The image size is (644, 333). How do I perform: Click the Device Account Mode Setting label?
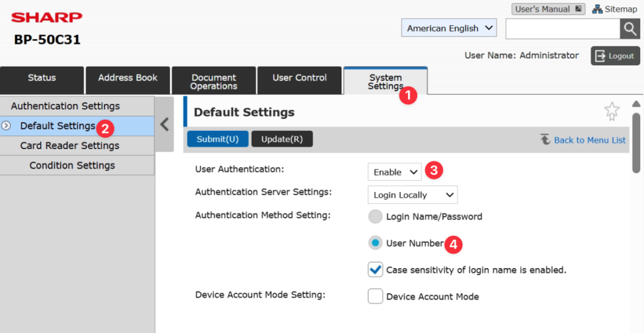260,295
